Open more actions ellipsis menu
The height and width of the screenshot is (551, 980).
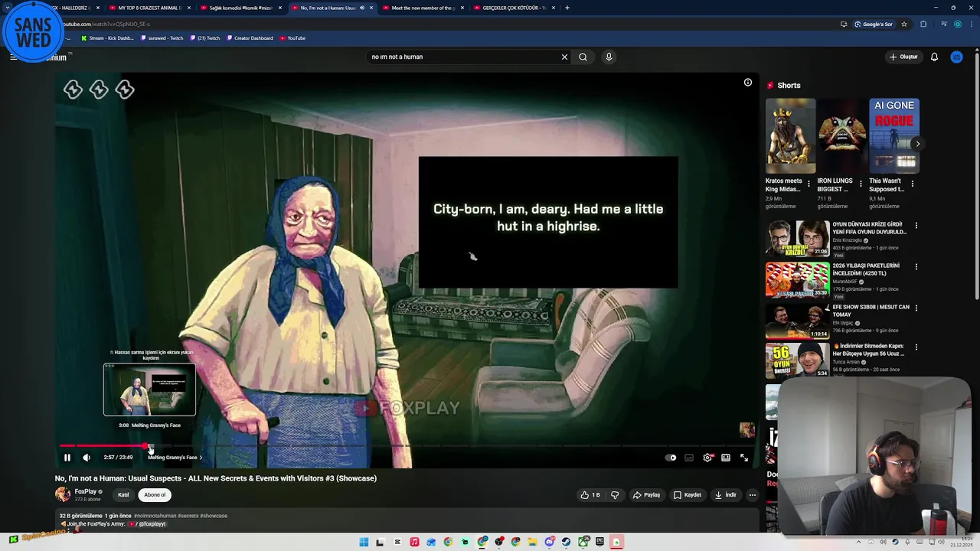point(752,495)
